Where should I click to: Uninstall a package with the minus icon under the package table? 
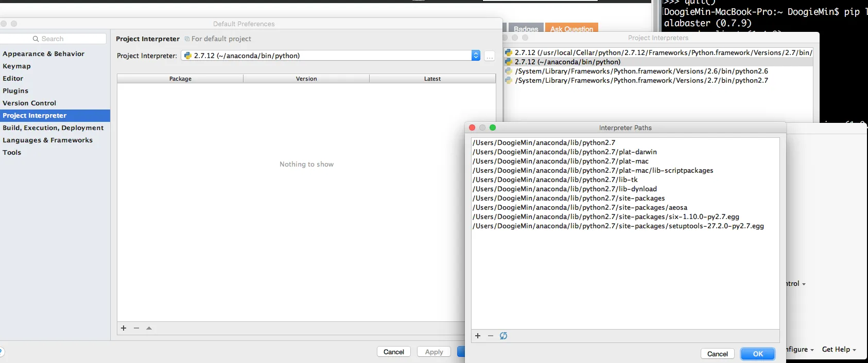tap(136, 328)
